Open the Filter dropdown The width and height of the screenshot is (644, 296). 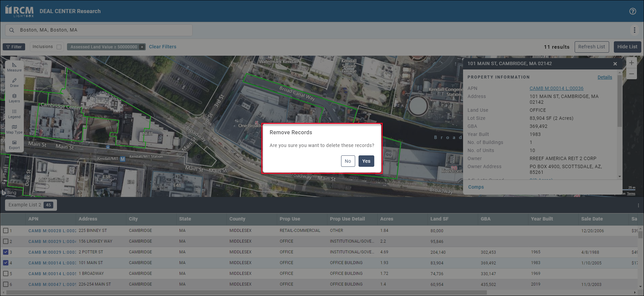14,47
